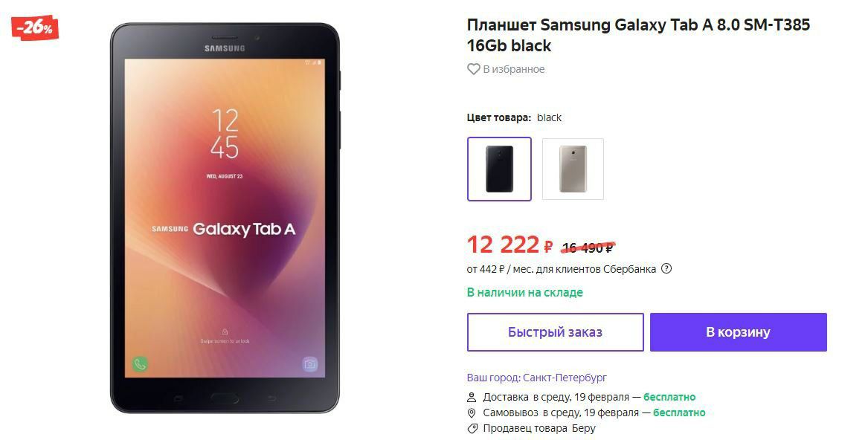Click Продавец товара Беру seller line

pyautogui.click(x=539, y=428)
